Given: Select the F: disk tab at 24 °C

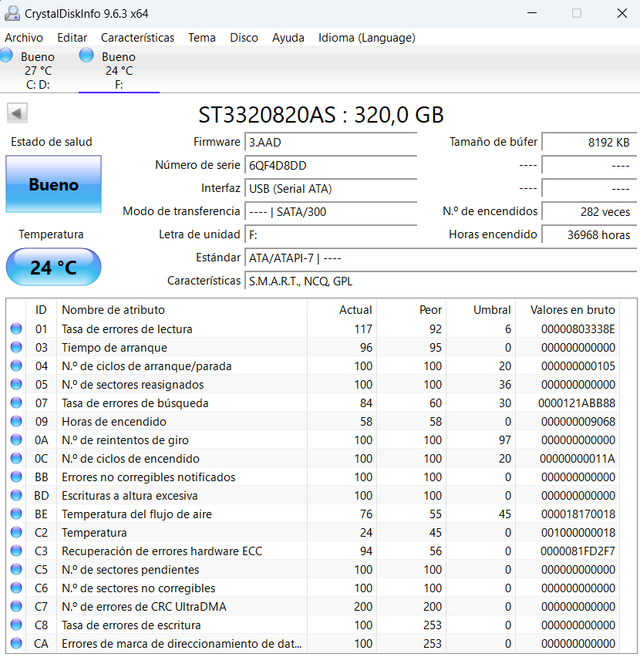Looking at the screenshot, I should coord(118,70).
